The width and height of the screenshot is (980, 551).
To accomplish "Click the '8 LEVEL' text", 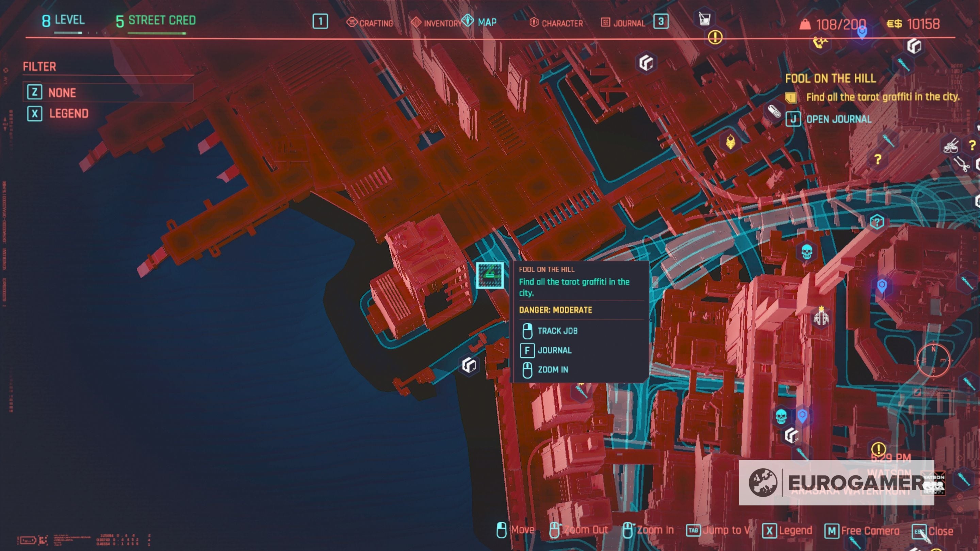I will 63,20.
